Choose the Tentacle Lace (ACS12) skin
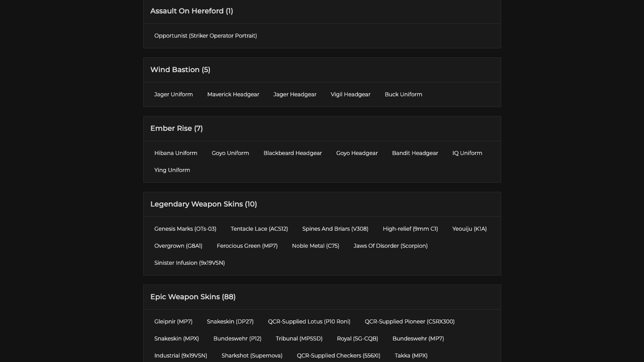The image size is (644, 362). [259, 229]
